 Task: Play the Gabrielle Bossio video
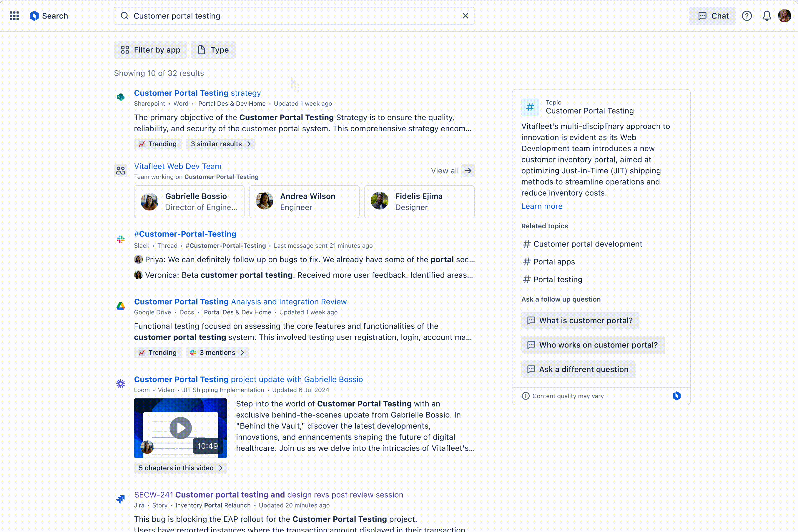tap(180, 428)
